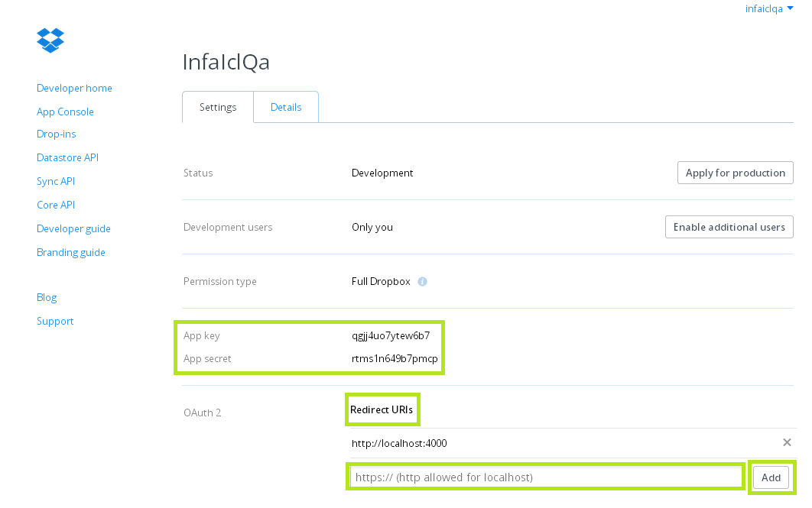Open the Blog link

[47, 298]
